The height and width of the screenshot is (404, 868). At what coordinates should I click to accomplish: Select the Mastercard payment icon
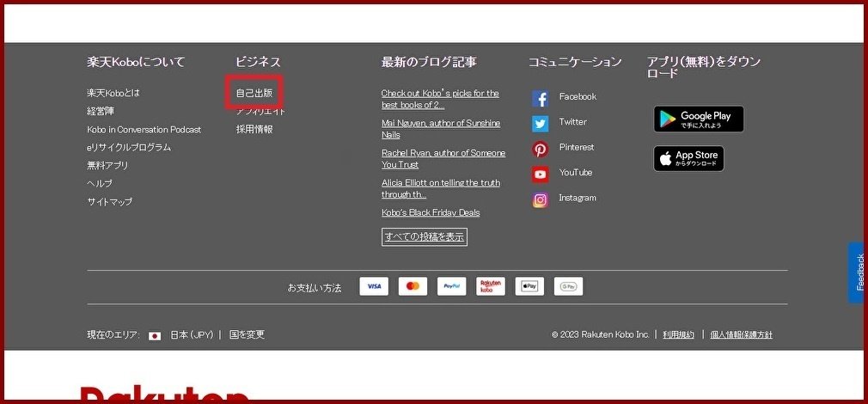tap(413, 286)
